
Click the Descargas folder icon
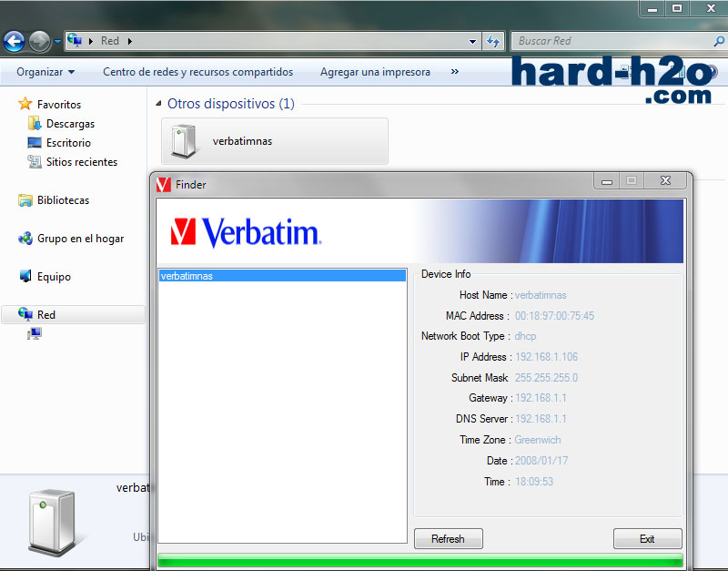tap(35, 123)
